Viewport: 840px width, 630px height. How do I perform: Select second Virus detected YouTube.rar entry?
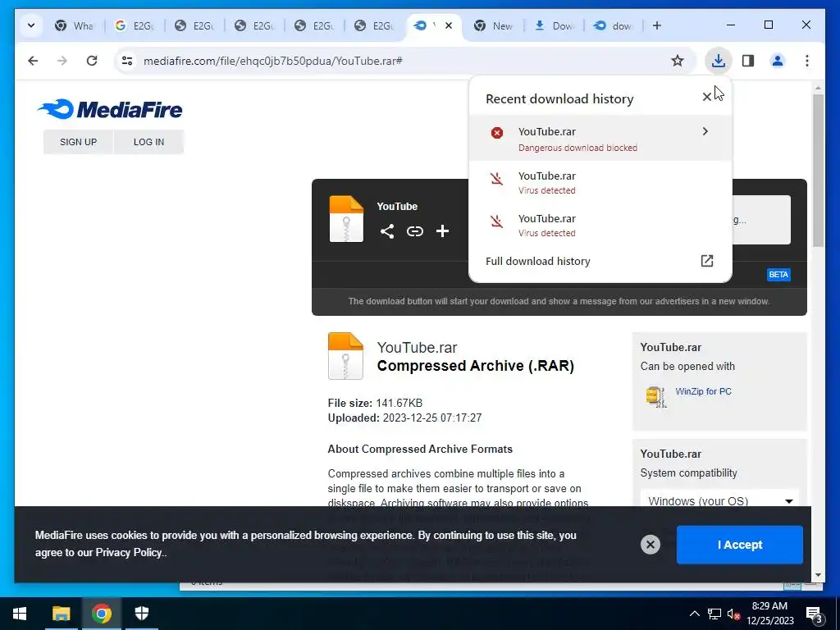coord(600,225)
